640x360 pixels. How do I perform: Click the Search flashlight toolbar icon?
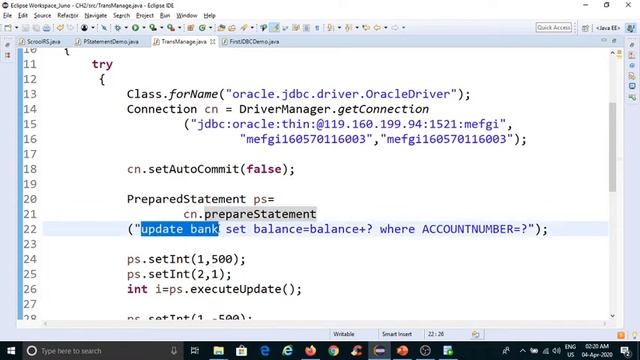(x=243, y=28)
